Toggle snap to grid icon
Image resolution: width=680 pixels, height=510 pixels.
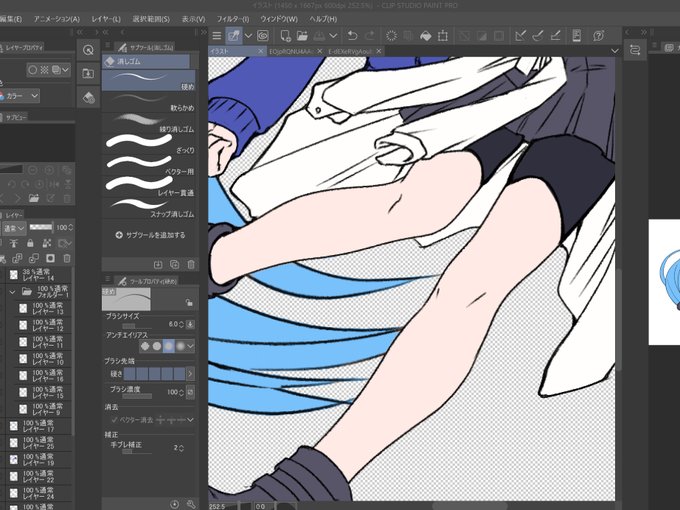coord(555,36)
